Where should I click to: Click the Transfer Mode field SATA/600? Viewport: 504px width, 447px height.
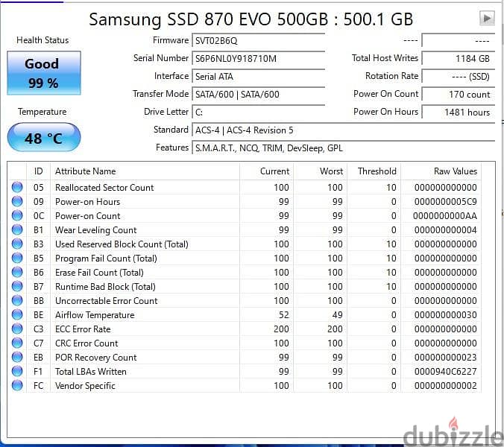click(x=259, y=95)
